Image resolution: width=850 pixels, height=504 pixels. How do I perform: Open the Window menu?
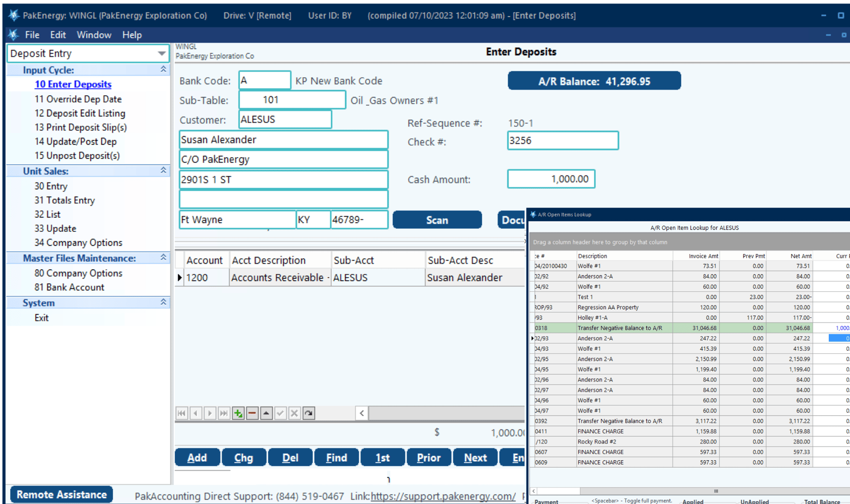pos(94,34)
